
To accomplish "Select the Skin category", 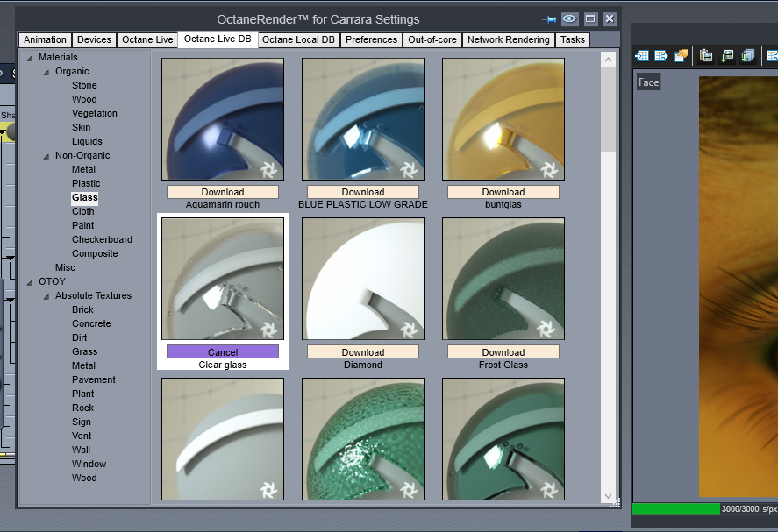I will (81, 127).
